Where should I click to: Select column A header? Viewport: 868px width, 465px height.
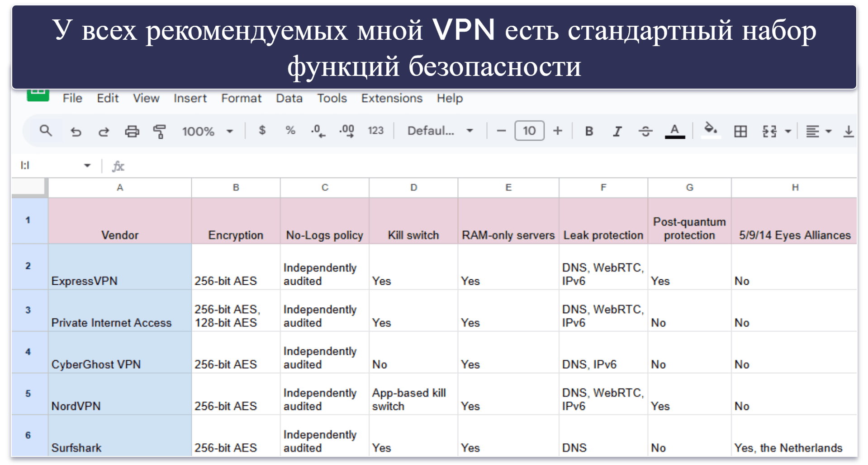click(120, 188)
